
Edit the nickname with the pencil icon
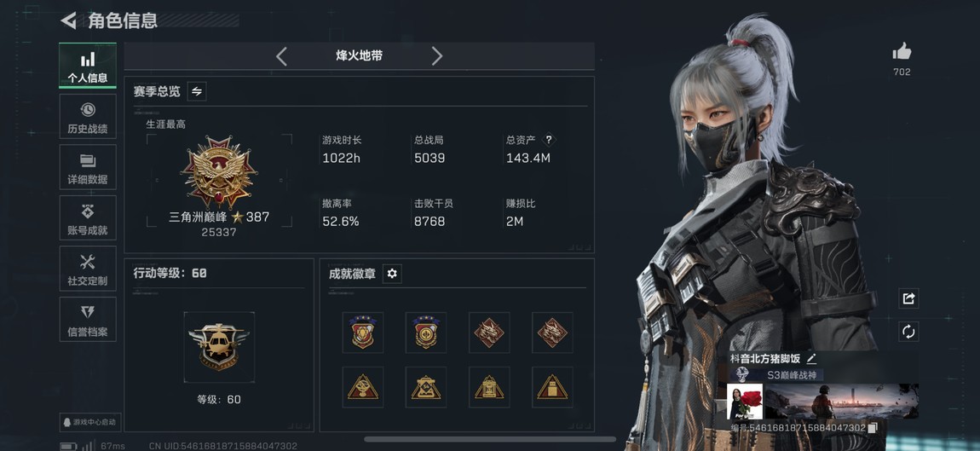(811, 358)
